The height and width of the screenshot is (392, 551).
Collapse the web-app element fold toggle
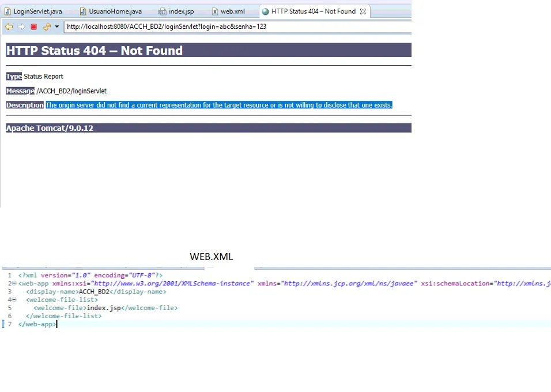(14, 284)
